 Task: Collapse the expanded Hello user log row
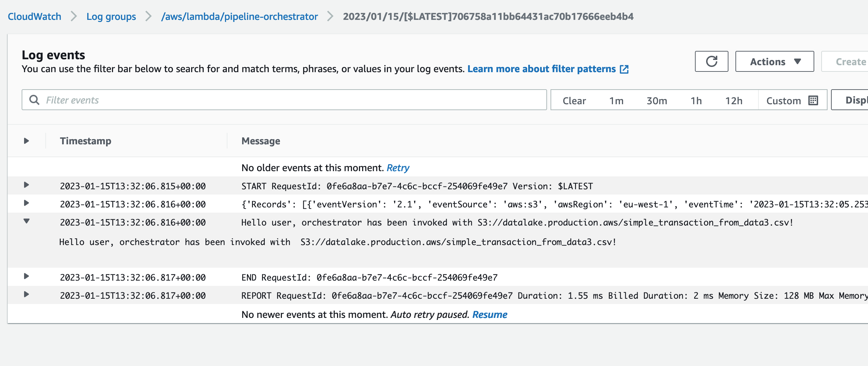point(27,221)
